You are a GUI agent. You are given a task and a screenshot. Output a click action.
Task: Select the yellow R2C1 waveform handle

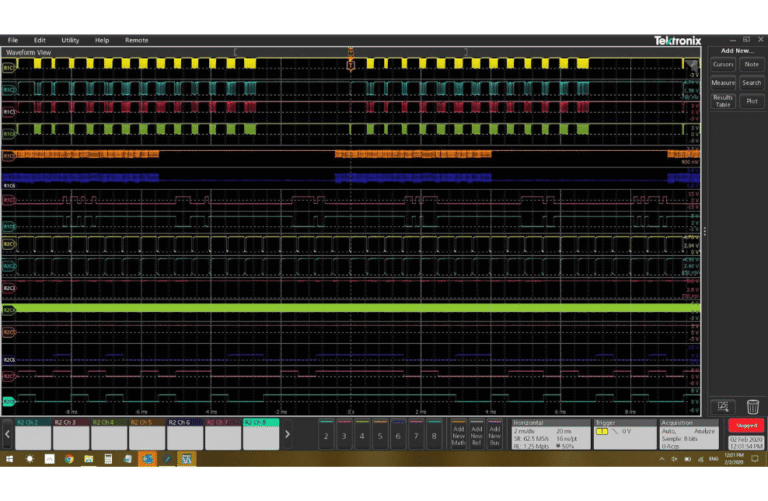(x=9, y=243)
